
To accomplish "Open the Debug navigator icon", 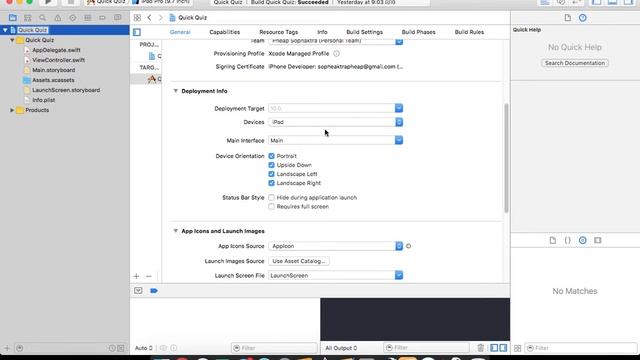I will click(87, 18).
